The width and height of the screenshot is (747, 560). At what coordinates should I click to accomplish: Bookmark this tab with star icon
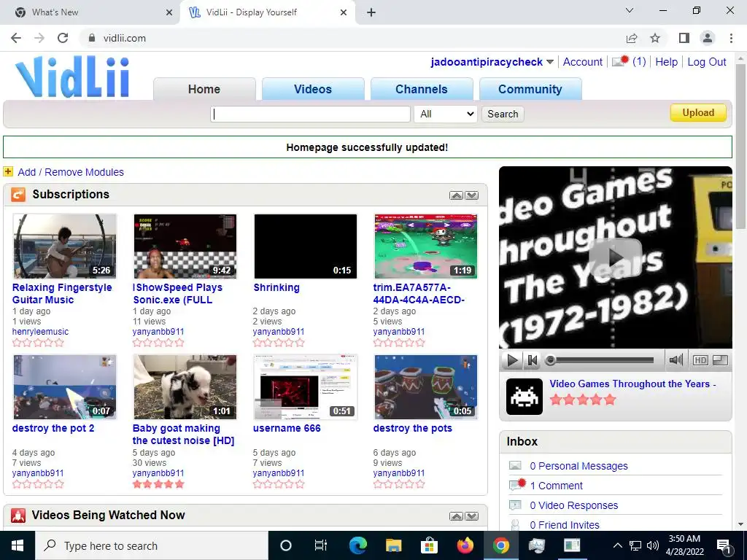pyautogui.click(x=655, y=38)
